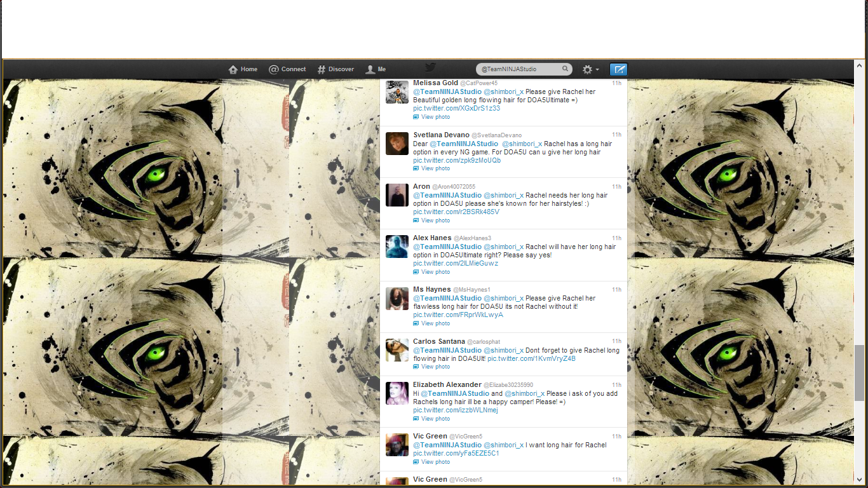The height and width of the screenshot is (488, 868).
Task: Expand View photo under Carlos Santana's tweet
Action: click(x=435, y=367)
